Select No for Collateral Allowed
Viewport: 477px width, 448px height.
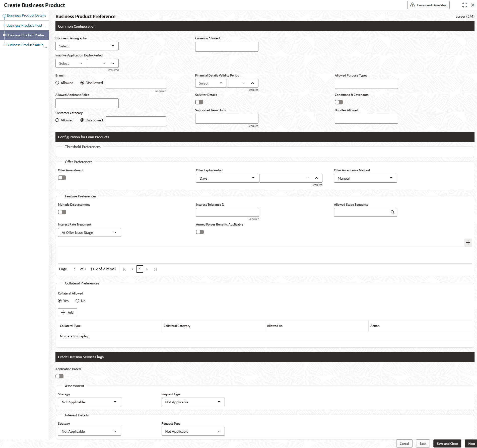click(x=78, y=301)
